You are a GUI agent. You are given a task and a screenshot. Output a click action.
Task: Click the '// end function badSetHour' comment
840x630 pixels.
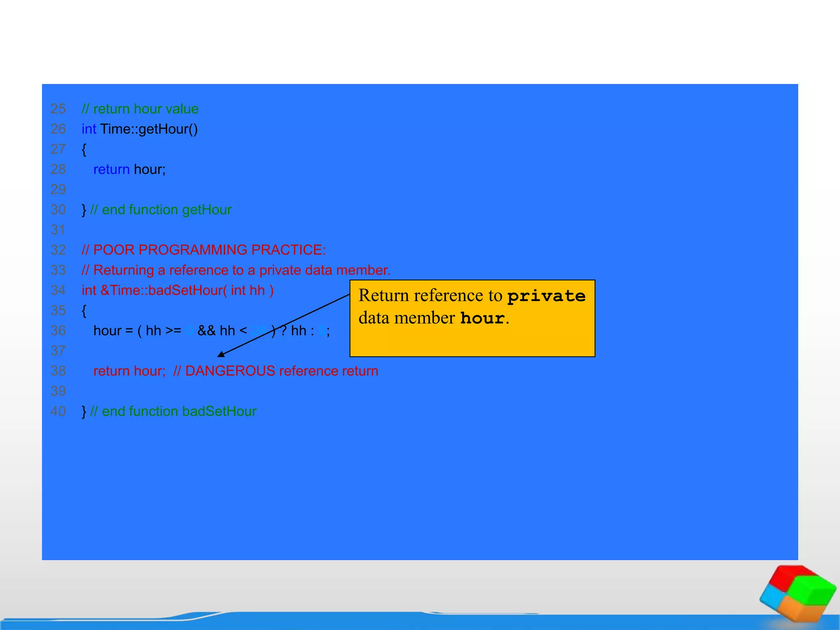[173, 411]
